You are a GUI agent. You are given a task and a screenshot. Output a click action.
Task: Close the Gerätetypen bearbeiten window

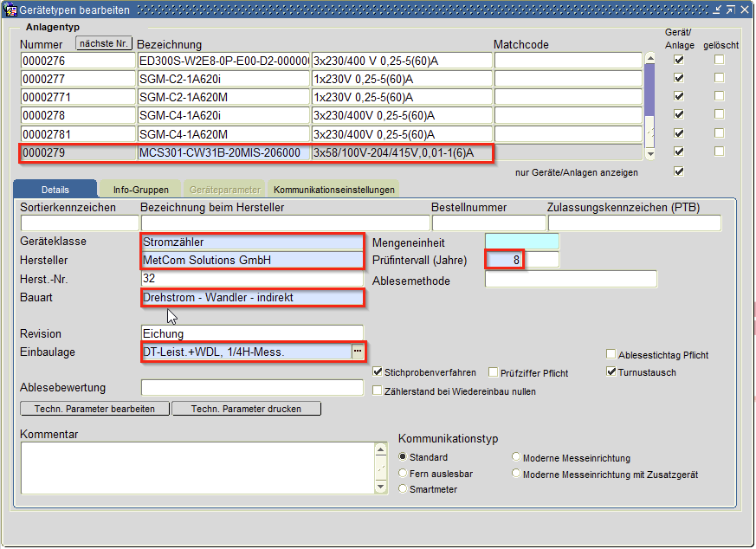tap(745, 10)
